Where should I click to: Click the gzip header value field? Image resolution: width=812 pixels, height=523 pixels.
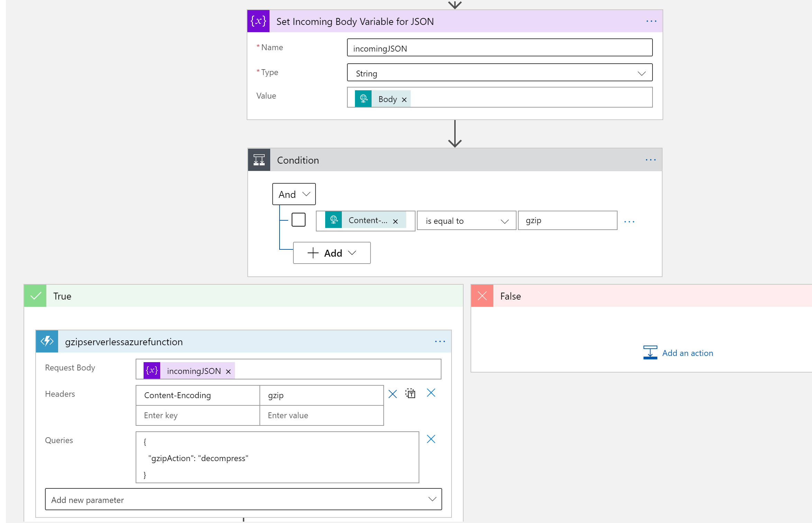tap(322, 395)
